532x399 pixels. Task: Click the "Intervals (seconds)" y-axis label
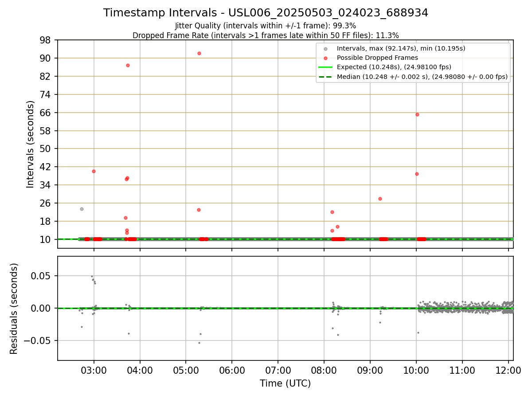tap(30, 144)
